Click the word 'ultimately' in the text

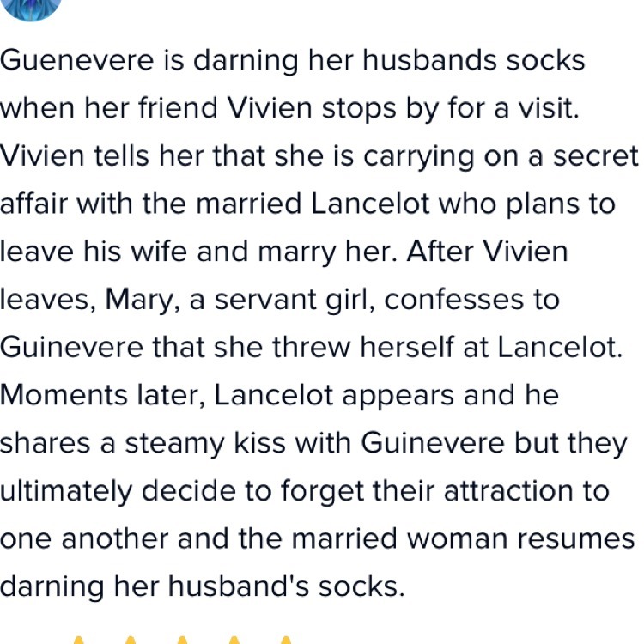pyautogui.click(x=66, y=492)
